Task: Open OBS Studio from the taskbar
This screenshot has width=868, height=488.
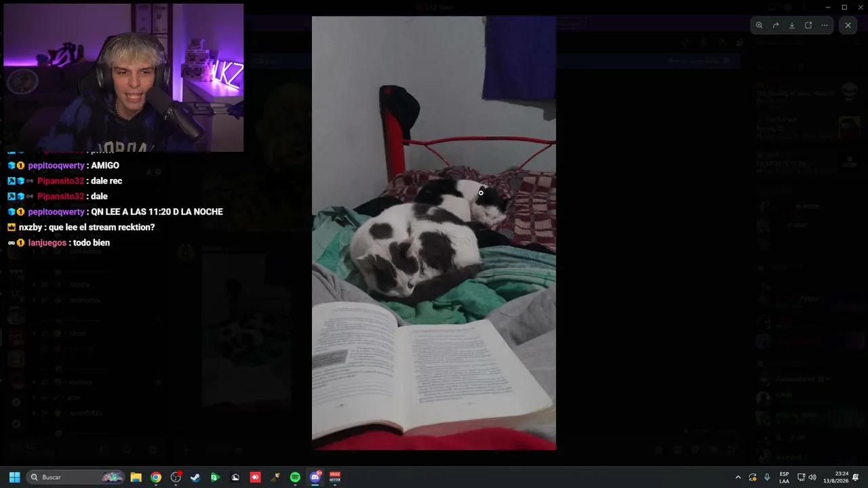Action: point(176,477)
